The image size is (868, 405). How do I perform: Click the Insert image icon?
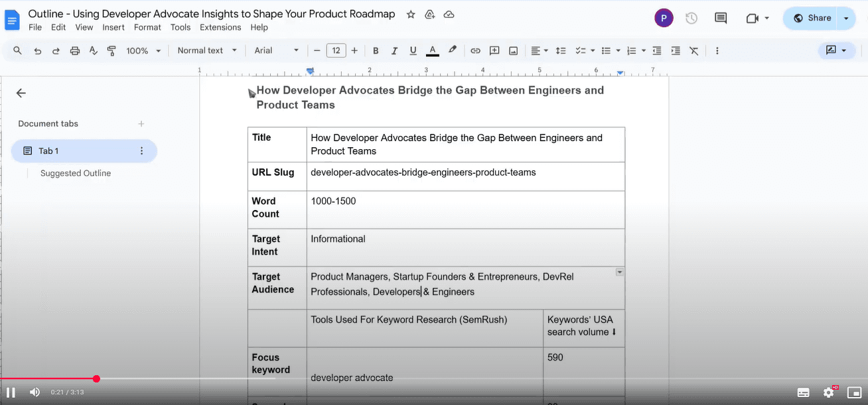click(x=513, y=50)
